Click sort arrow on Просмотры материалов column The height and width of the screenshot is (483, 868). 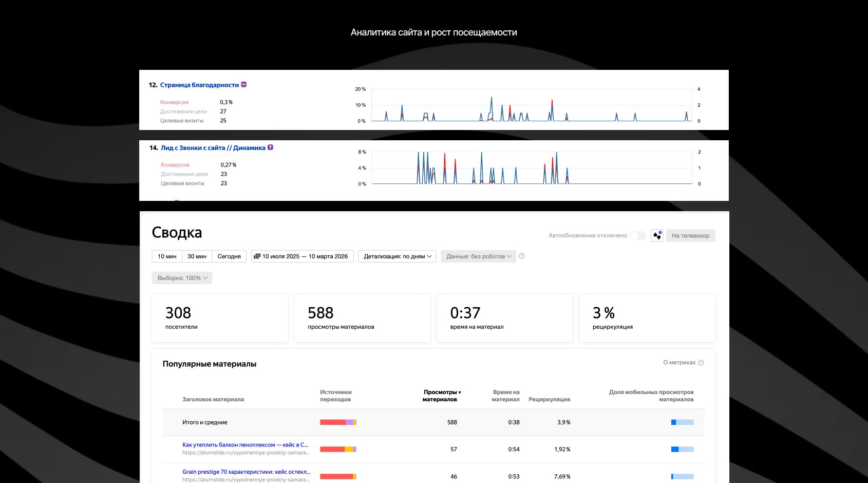(x=460, y=393)
